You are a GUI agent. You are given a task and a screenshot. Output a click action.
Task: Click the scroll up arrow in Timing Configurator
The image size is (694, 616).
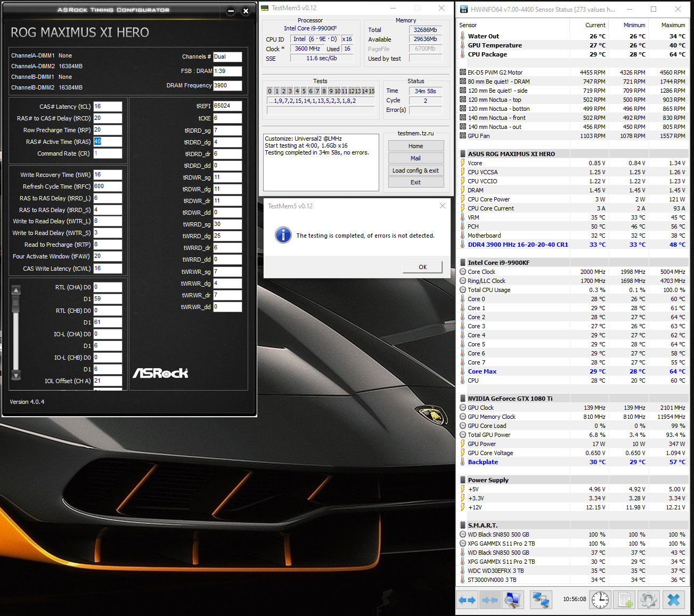(x=16, y=290)
